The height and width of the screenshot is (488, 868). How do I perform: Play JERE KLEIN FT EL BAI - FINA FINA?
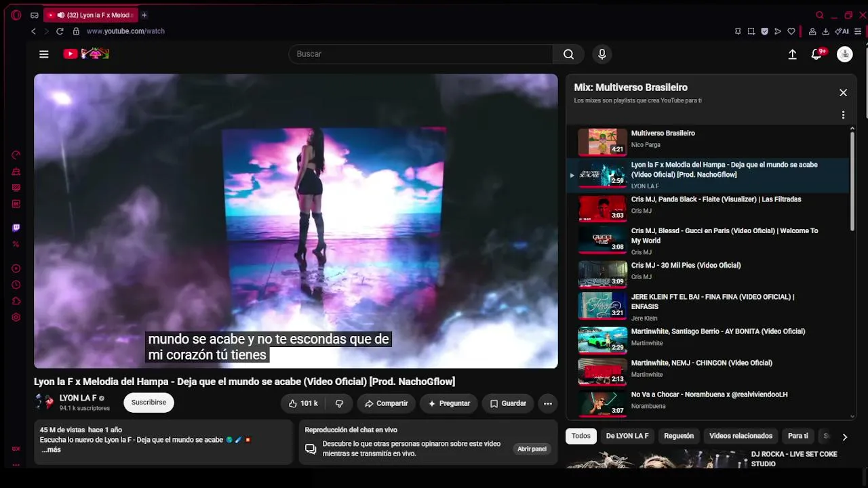[708, 306]
